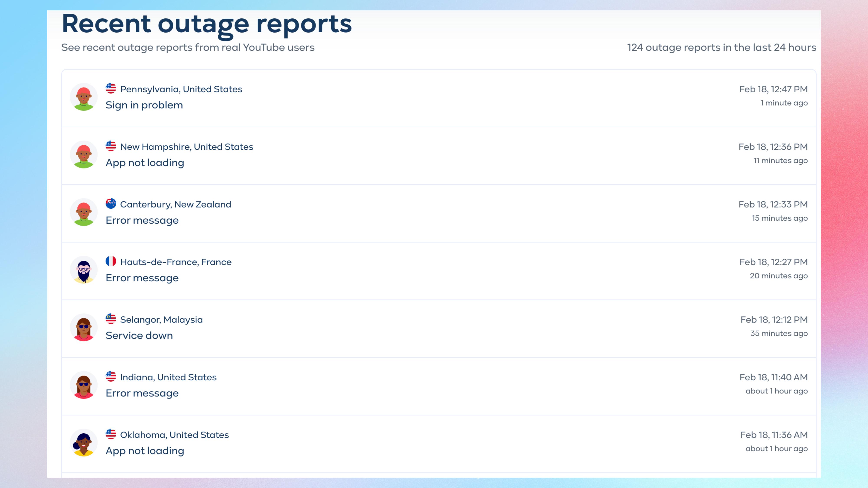The height and width of the screenshot is (488, 868).
Task: Click the '35 minutes ago' relative time
Action: (779, 333)
